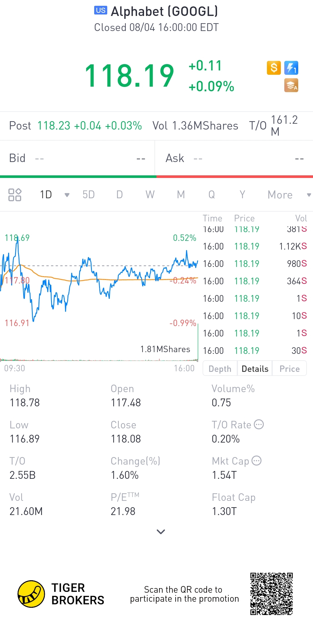Tap the 1.81MShares volume label
This screenshot has height=644, width=313.
[x=165, y=349]
